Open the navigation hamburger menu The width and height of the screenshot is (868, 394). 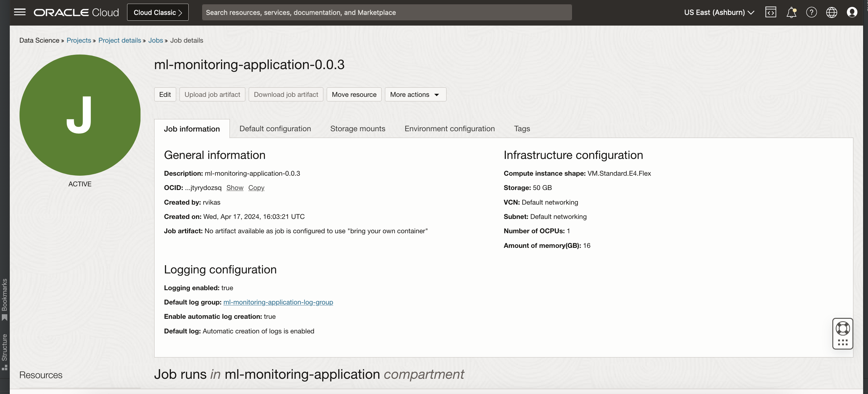tap(20, 12)
